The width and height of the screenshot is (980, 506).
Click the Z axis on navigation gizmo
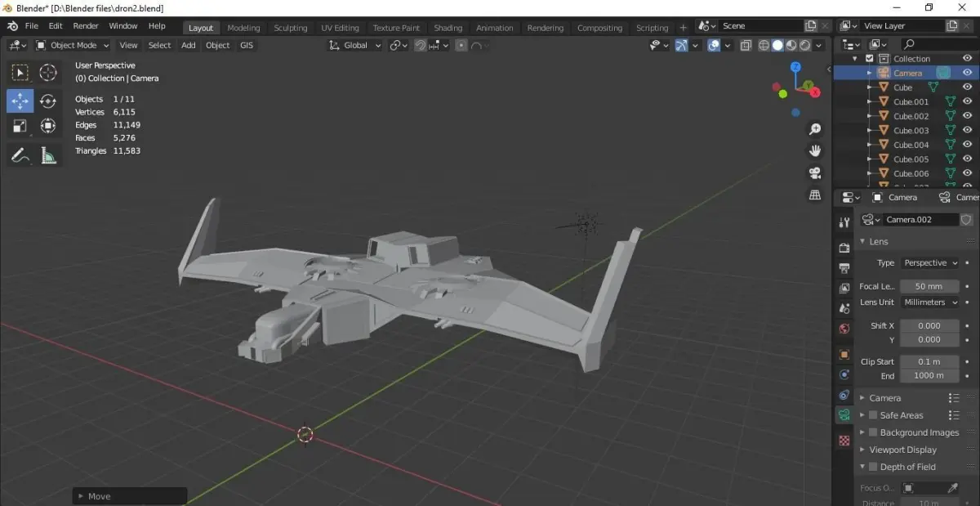coord(795,67)
